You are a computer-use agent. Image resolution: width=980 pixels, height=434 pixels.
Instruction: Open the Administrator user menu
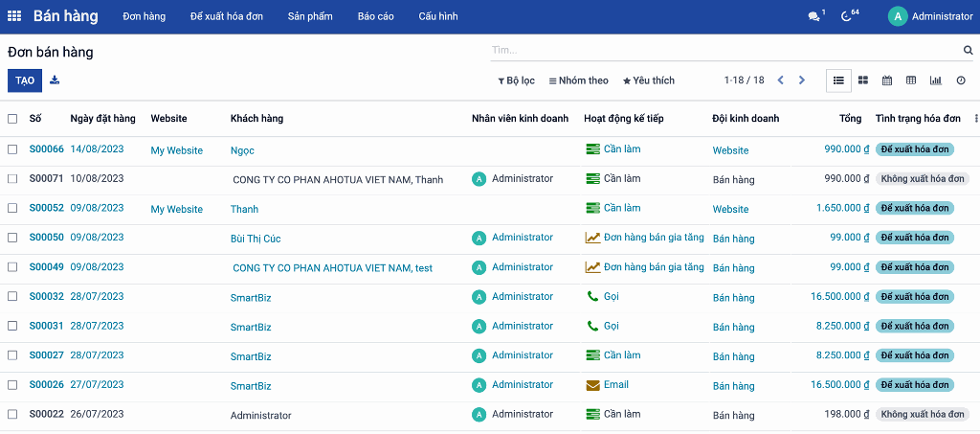pos(930,17)
